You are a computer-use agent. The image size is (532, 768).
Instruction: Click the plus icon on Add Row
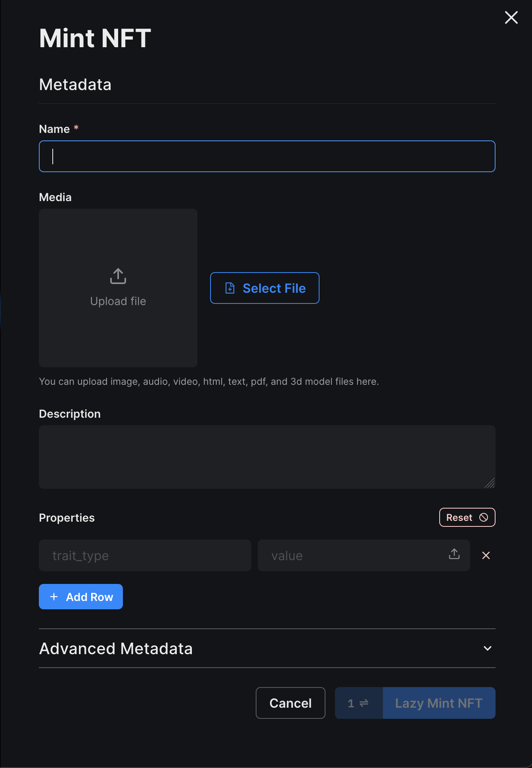point(54,597)
